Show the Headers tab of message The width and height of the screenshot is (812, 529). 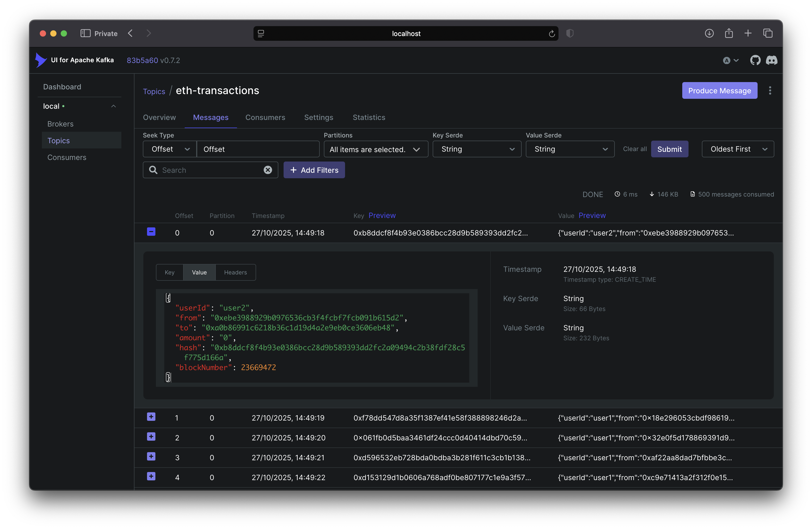(235, 272)
